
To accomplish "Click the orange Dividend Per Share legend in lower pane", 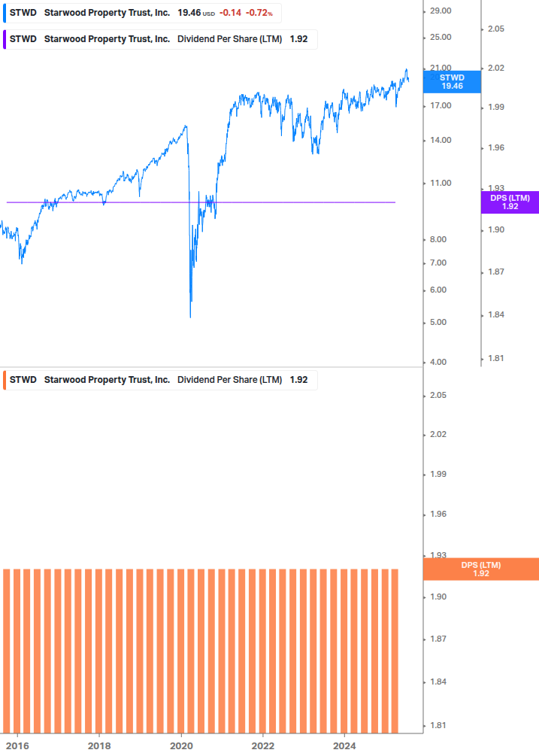I will [160, 380].
